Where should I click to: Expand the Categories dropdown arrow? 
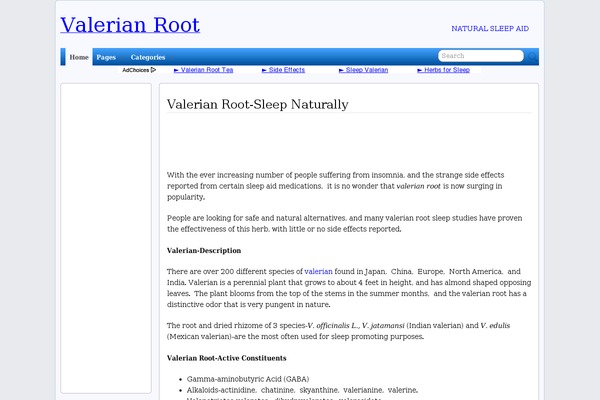172,58
